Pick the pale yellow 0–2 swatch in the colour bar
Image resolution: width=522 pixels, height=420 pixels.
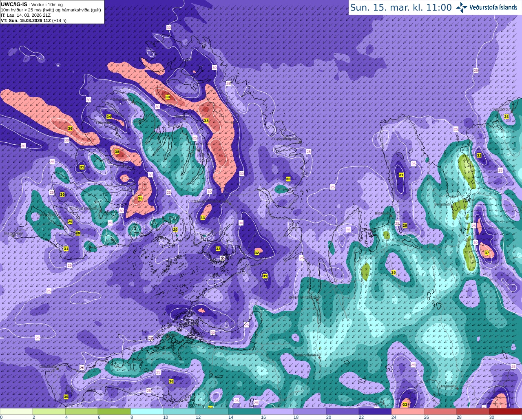[16, 411]
